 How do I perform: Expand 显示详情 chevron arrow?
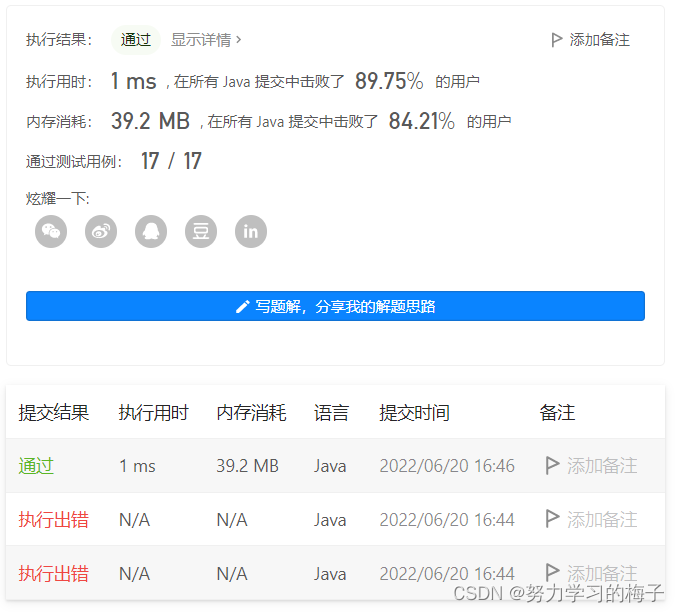click(x=238, y=40)
